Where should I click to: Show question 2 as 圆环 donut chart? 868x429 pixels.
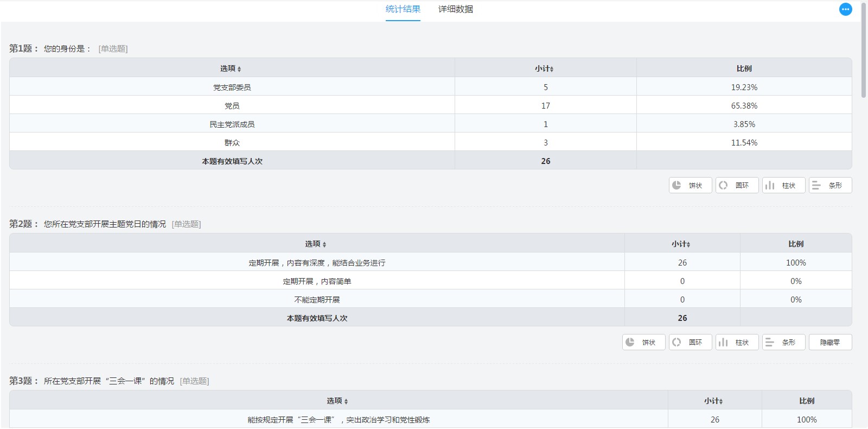pyautogui.click(x=690, y=342)
